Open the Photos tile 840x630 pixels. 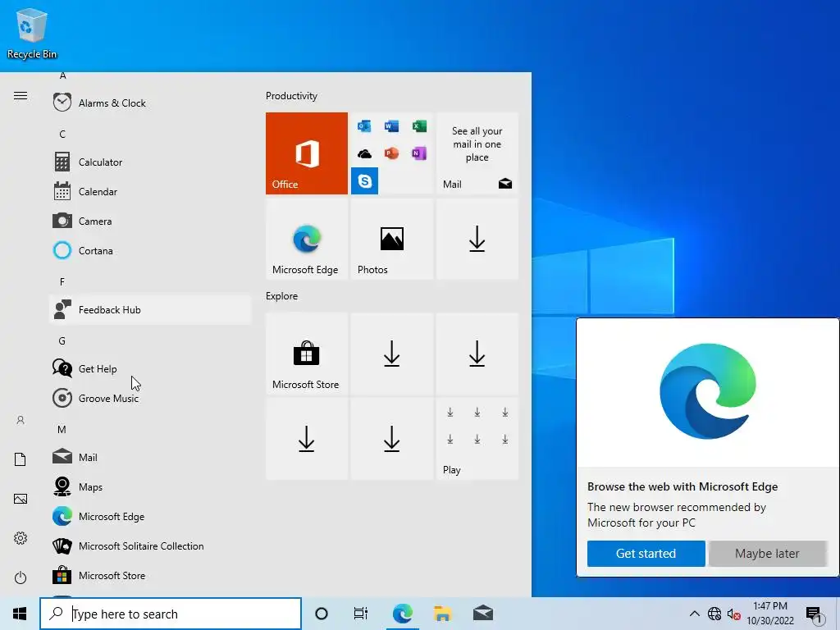pyautogui.click(x=391, y=239)
